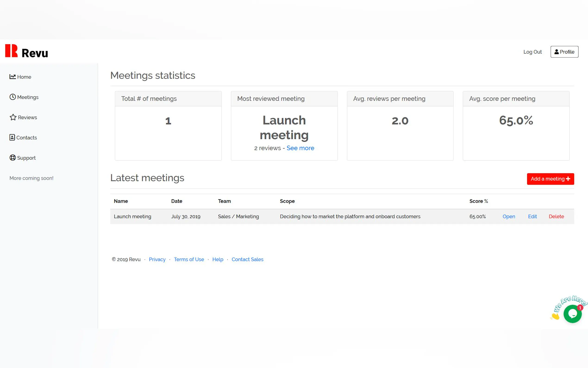
Task: Click Log Out
Action: point(532,52)
